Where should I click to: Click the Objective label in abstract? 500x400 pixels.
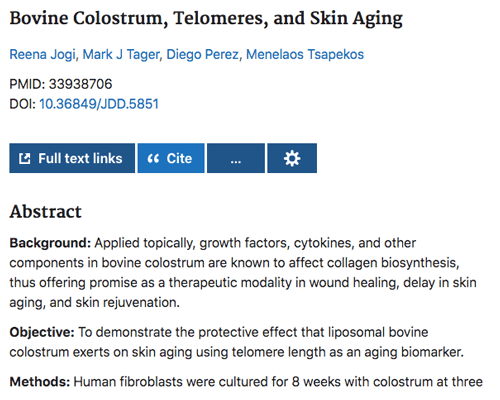pos(42,332)
